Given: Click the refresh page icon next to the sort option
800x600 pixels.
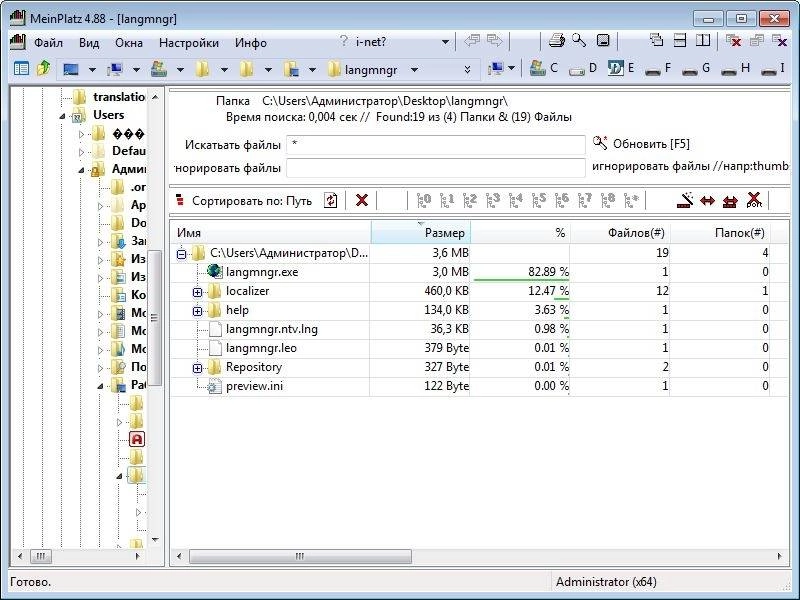Looking at the screenshot, I should pos(331,201).
